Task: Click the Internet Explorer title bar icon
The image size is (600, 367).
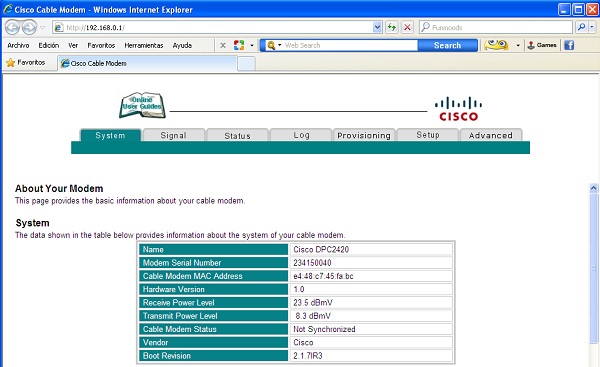Action: point(8,9)
